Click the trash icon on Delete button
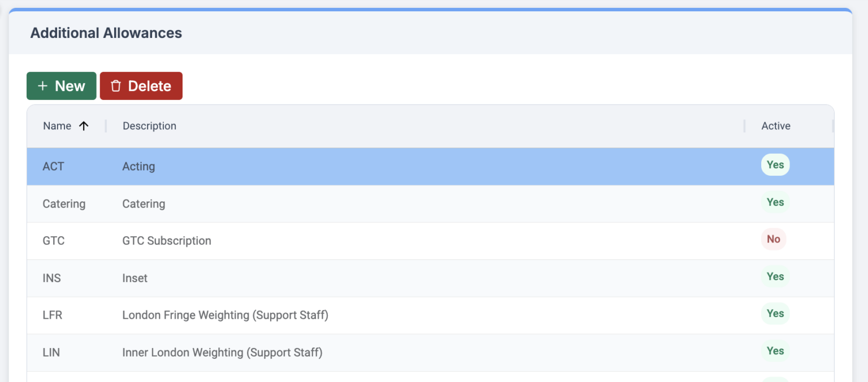 pyautogui.click(x=116, y=86)
